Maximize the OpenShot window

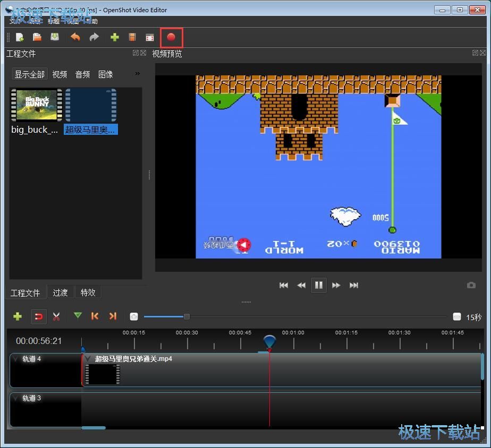459,10
